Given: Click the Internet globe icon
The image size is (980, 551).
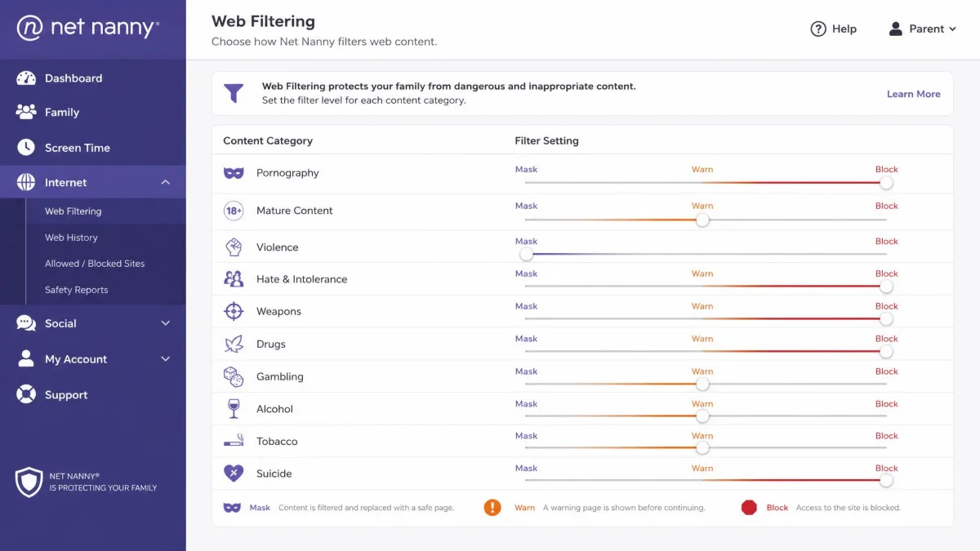Looking at the screenshot, I should coord(26,182).
